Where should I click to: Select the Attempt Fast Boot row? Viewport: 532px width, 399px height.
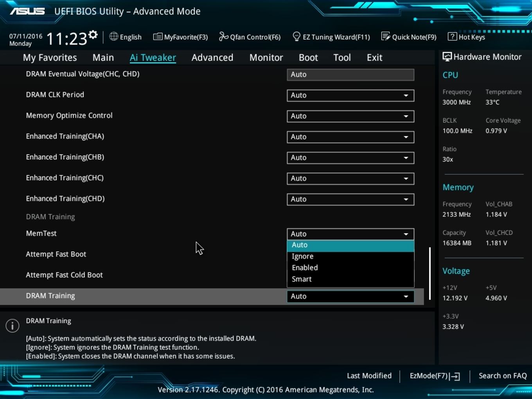coord(56,254)
